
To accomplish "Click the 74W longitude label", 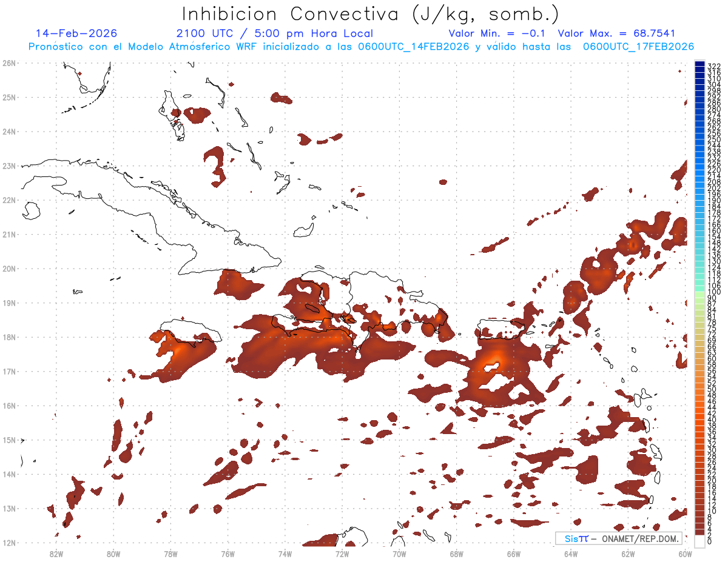I will 285,554.
